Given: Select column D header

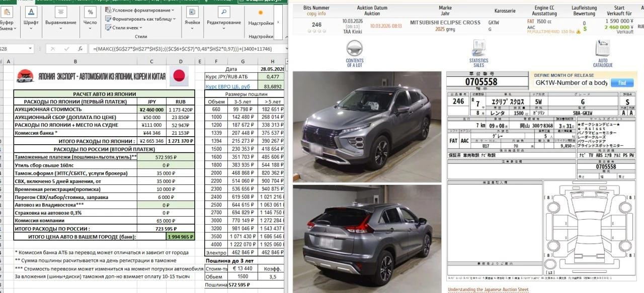Looking at the screenshot, I should (x=181, y=61).
